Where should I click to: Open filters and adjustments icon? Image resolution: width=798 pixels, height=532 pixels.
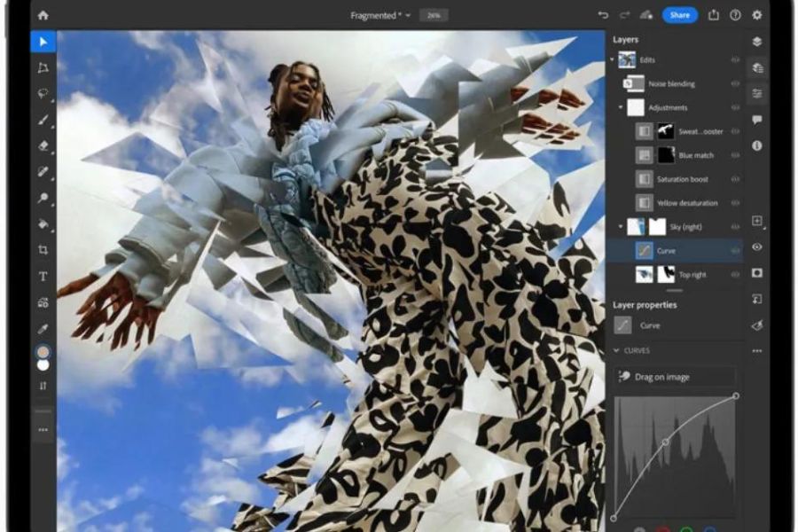click(x=757, y=325)
